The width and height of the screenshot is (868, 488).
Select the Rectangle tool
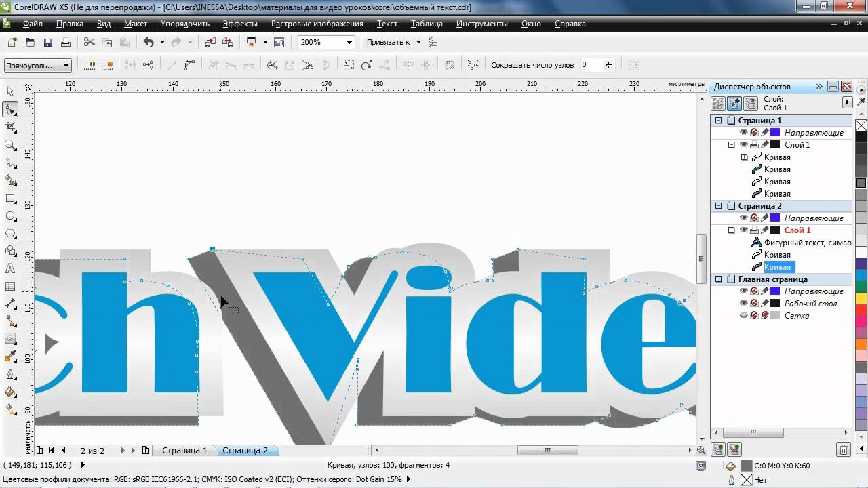pyautogui.click(x=10, y=199)
